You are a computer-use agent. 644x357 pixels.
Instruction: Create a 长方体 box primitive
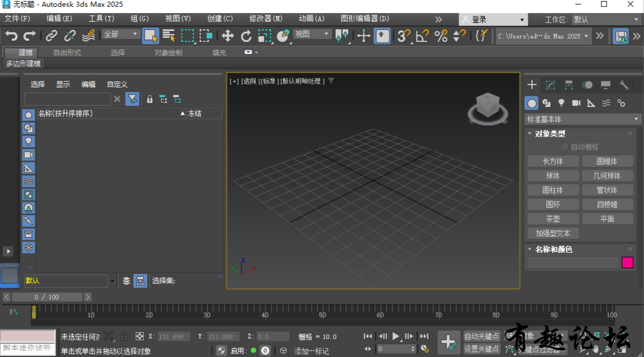[x=553, y=161]
